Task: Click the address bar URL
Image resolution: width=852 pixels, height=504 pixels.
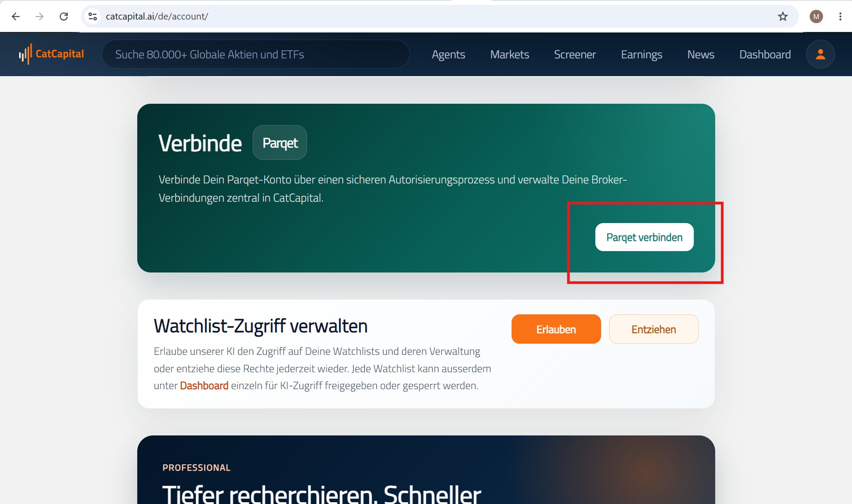Action: point(157,16)
